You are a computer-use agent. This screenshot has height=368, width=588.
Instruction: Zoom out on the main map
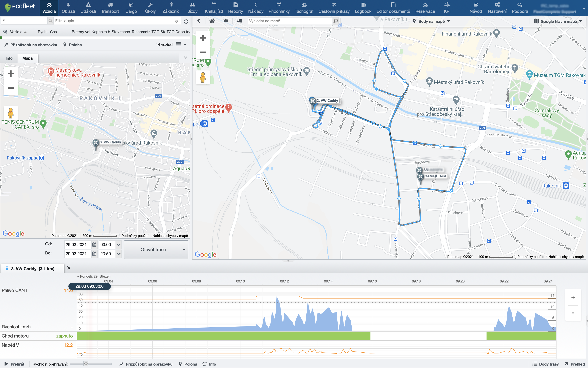click(x=203, y=52)
